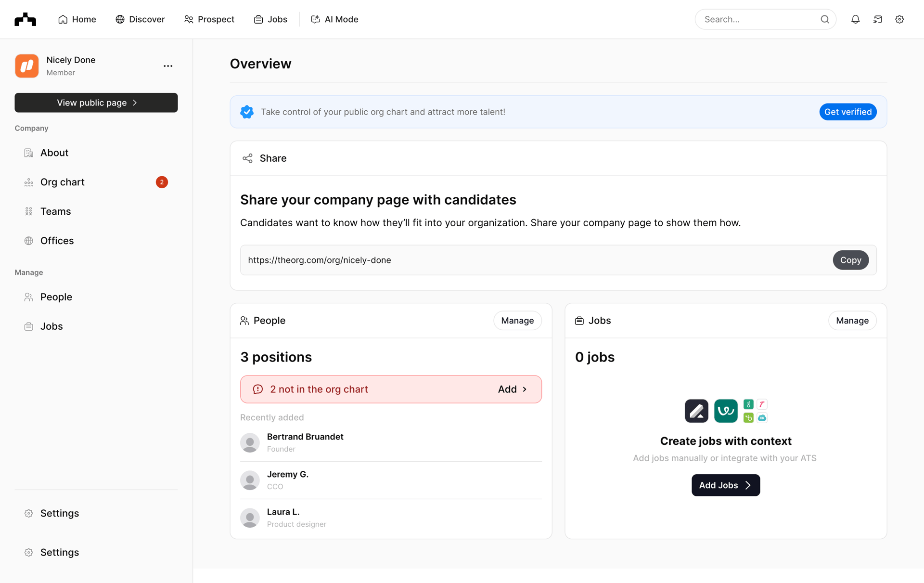Open invitations using the mail icon
The height and width of the screenshot is (583, 924).
point(878,19)
